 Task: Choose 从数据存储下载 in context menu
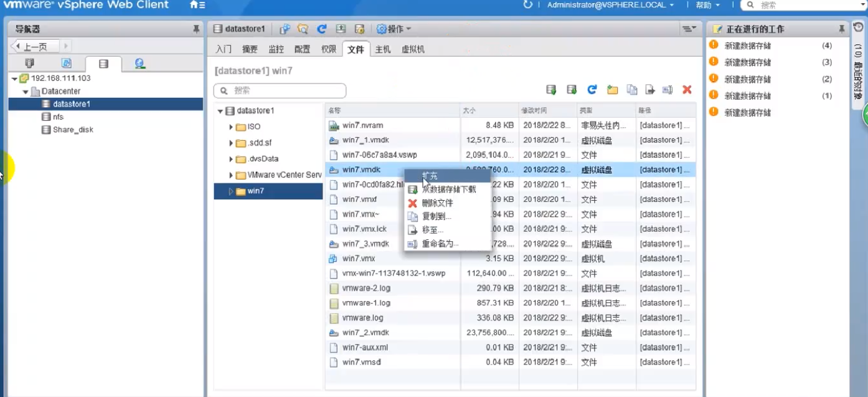447,189
